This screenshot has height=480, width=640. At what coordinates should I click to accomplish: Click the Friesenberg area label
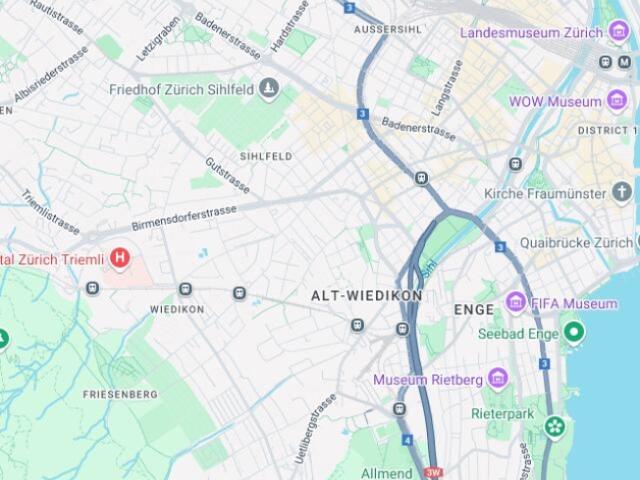click(x=120, y=394)
